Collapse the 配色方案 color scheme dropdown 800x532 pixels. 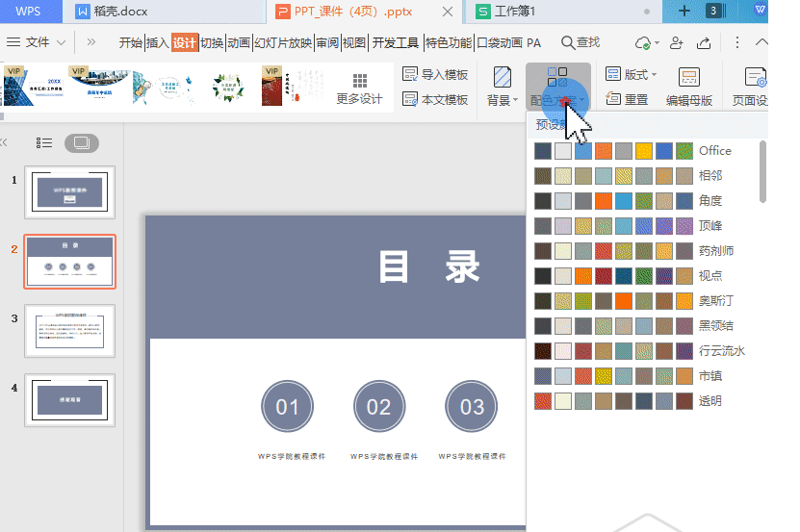557,87
